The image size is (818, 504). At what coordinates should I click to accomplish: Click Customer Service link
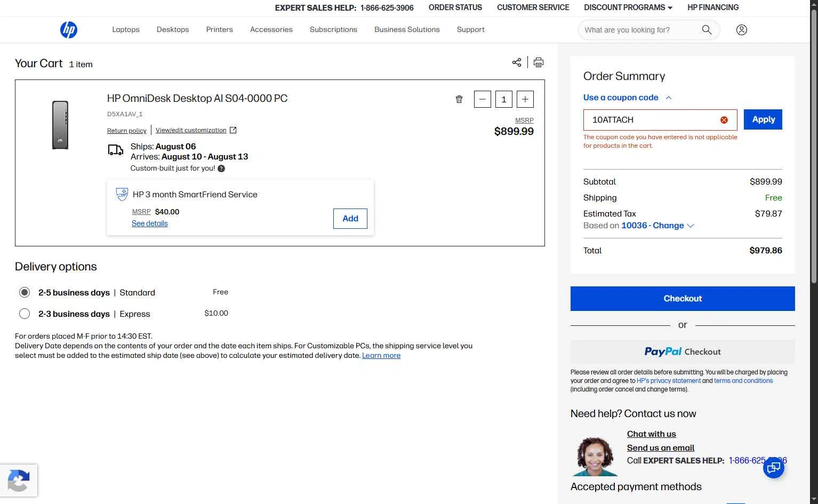click(x=533, y=7)
